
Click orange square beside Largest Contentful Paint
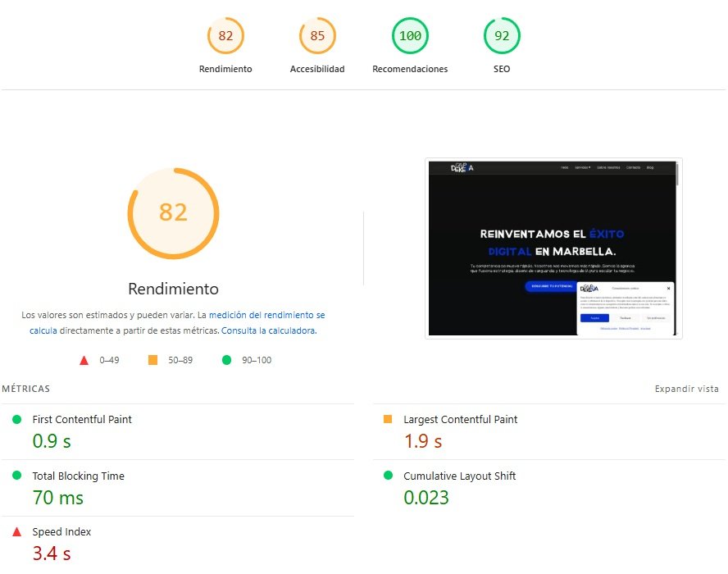click(x=388, y=420)
